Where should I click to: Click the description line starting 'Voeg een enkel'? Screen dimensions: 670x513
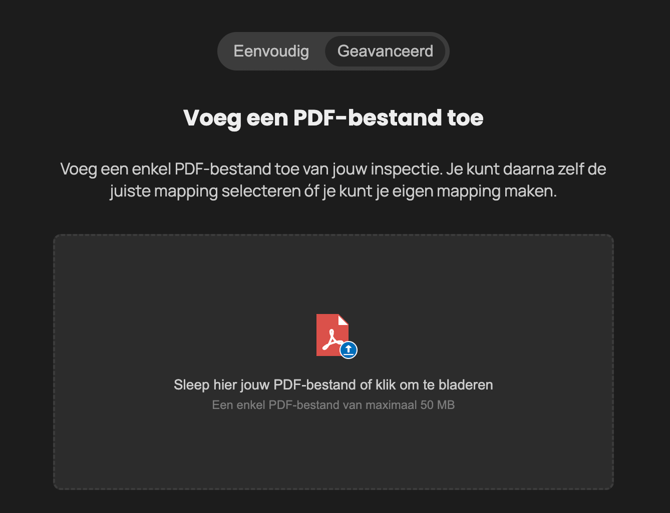click(333, 168)
